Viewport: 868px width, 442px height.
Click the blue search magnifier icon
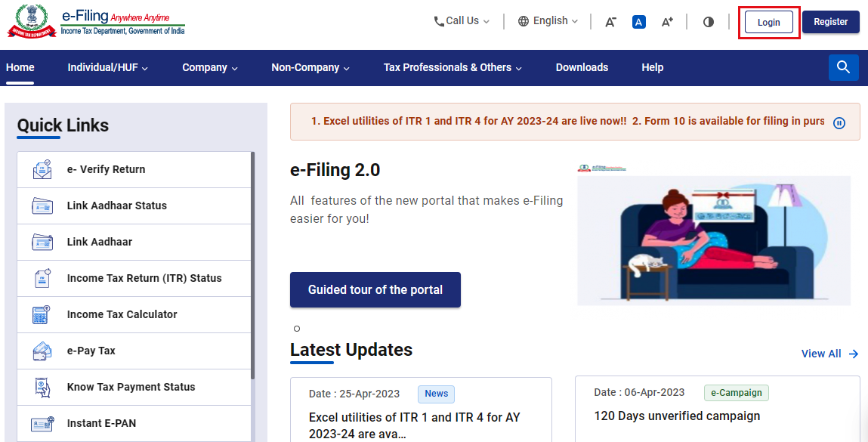click(x=843, y=67)
